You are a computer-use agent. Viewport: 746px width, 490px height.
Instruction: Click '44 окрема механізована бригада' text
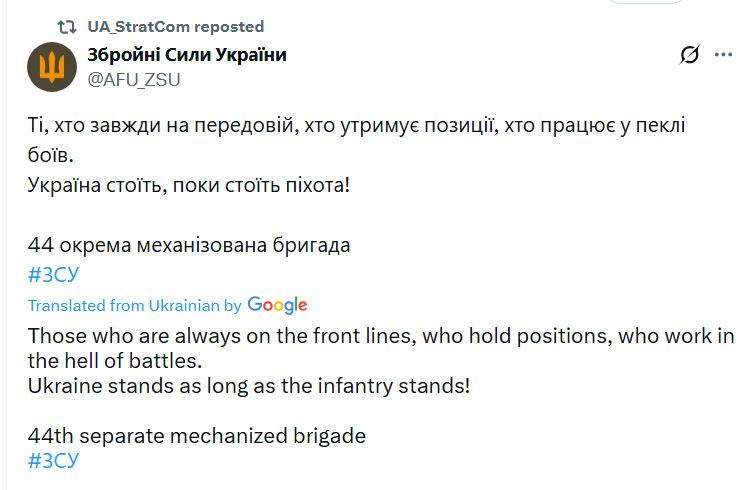click(x=189, y=245)
